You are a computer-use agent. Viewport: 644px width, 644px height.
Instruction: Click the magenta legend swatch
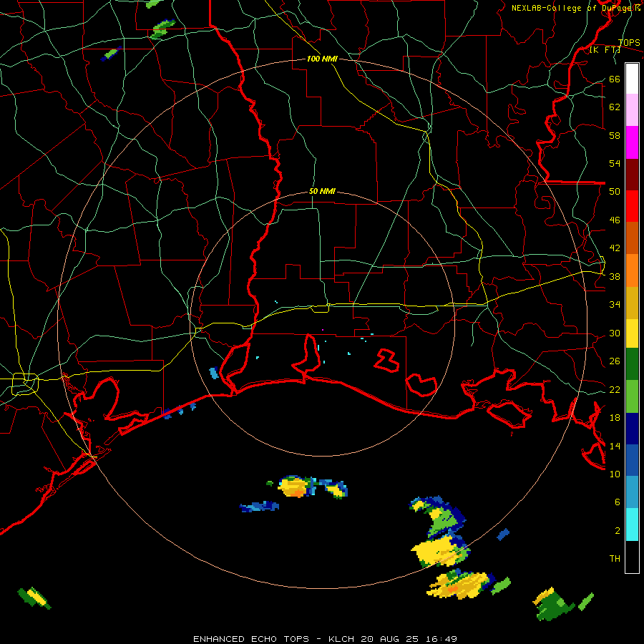tap(632, 142)
